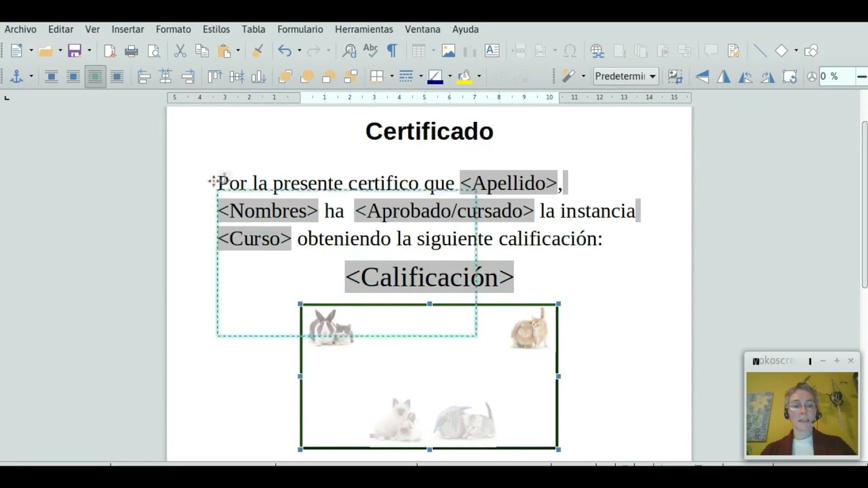The width and height of the screenshot is (868, 488).
Task: Toggle print preview icon
Action: 154,51
